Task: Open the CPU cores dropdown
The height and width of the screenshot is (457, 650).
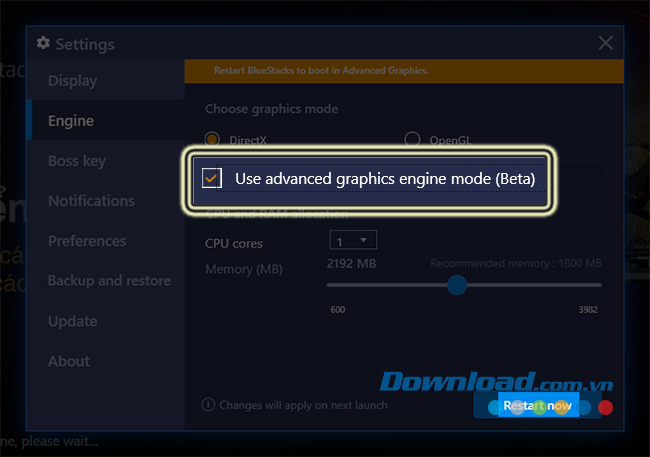Action: pos(352,241)
